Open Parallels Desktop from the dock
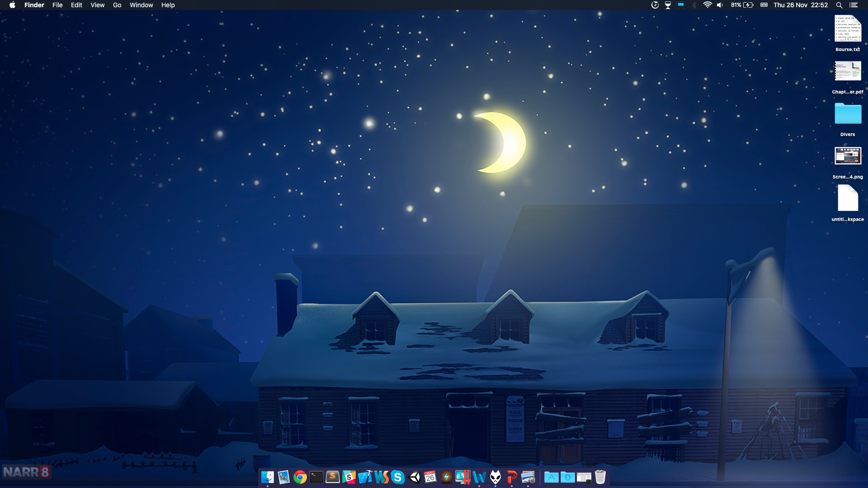Image resolution: width=868 pixels, height=488 pixels. tap(463, 477)
